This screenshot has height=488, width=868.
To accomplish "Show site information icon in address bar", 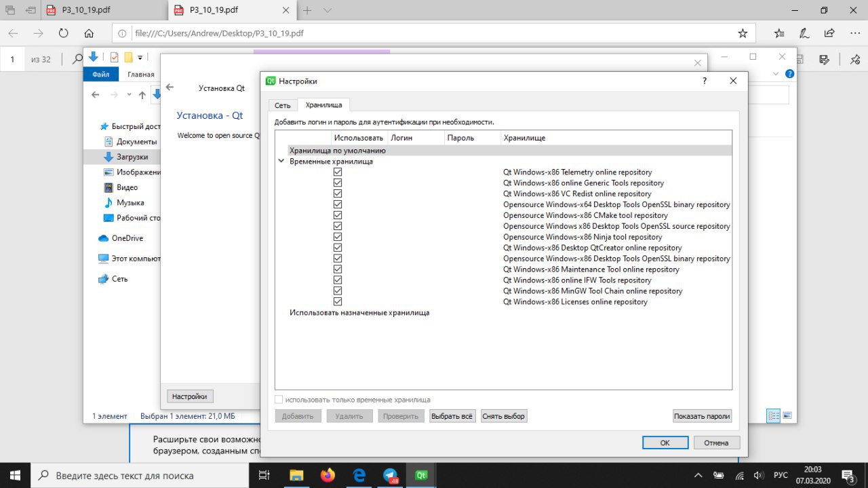I will [122, 33].
